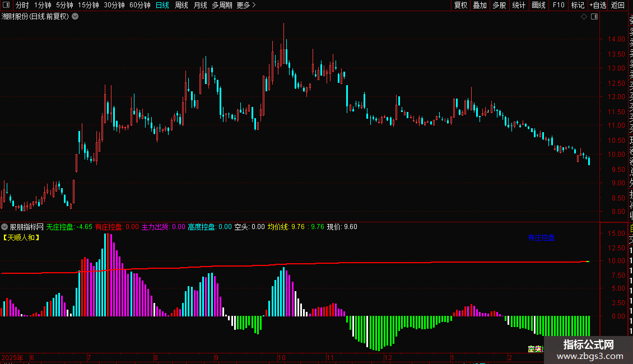
Task: Click the 主力出货: 0.00 label
Action: click(163, 227)
